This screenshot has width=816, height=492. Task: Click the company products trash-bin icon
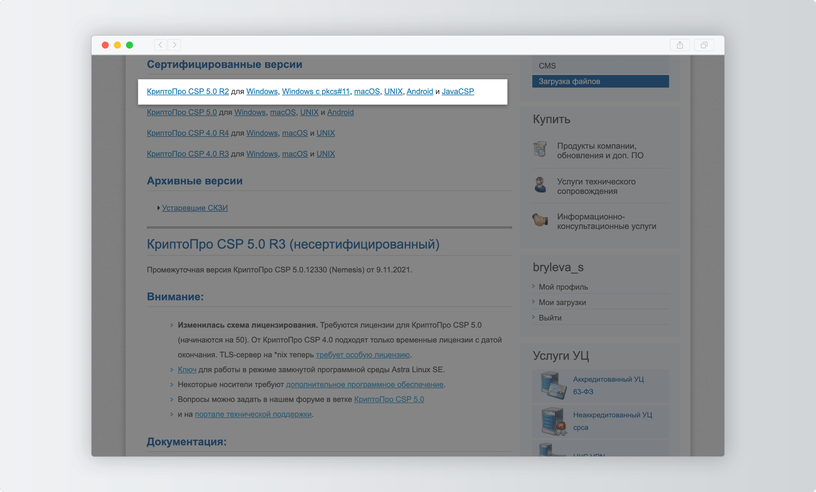tap(540, 149)
